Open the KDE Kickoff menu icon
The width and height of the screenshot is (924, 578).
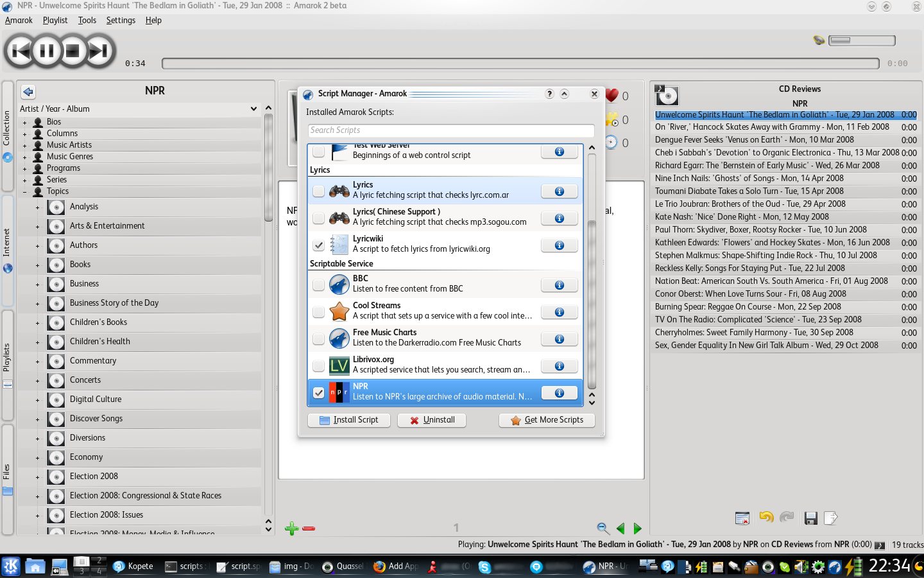click(11, 566)
